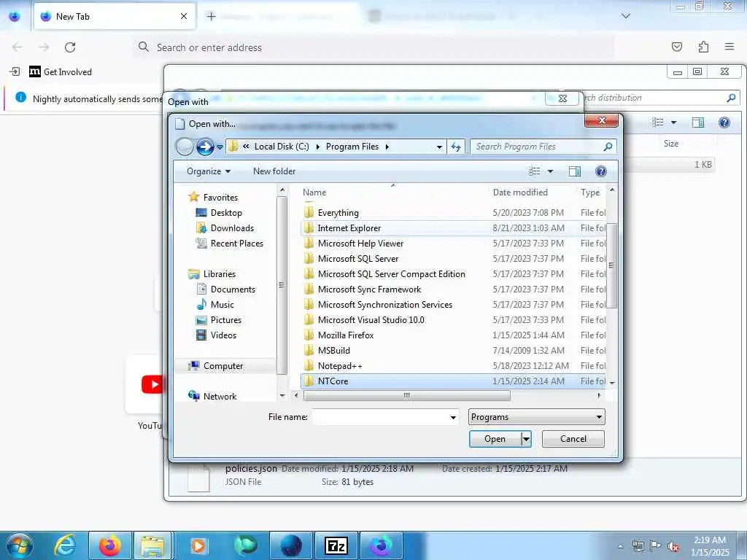Screen dimensions: 747x560
Task: Select Libraries in navigation pane
Action: pos(219,274)
